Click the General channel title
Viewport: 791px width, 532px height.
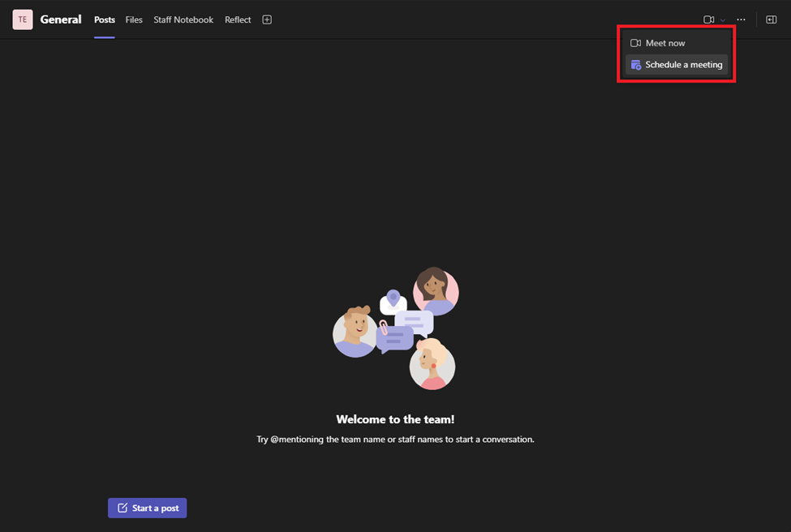click(x=61, y=19)
